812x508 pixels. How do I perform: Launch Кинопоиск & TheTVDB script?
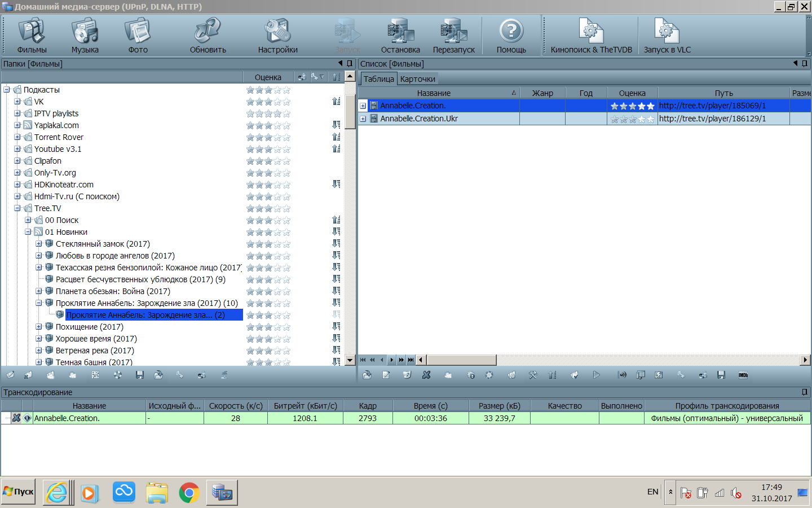[x=591, y=36]
